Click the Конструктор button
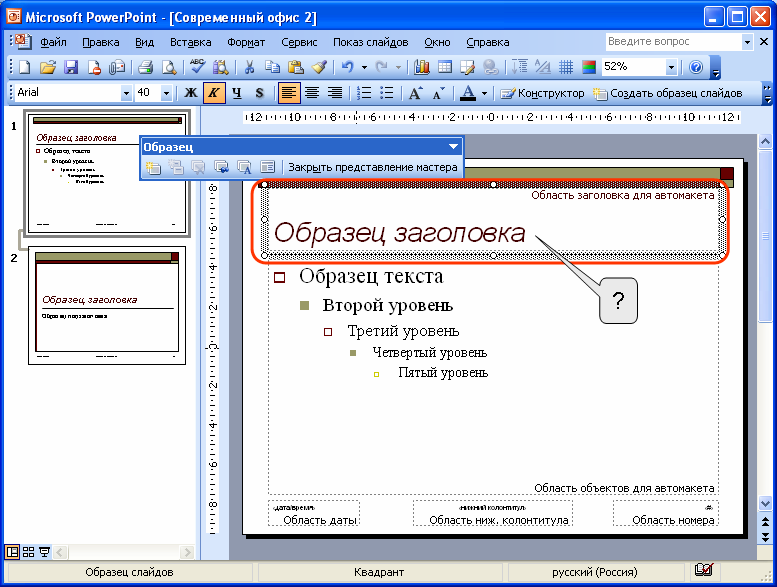Image resolution: width=777 pixels, height=587 pixels. [542, 93]
